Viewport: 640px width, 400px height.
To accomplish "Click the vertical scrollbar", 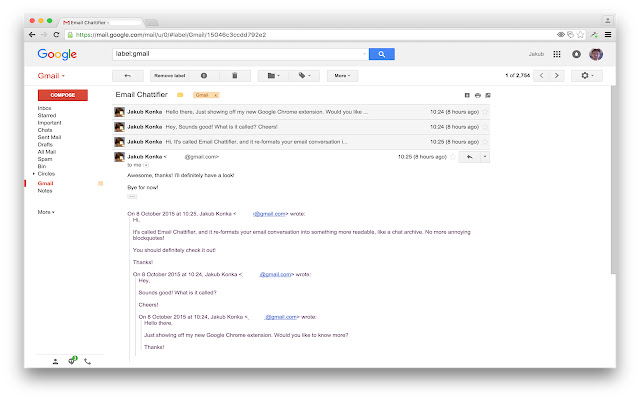I will point(613,180).
